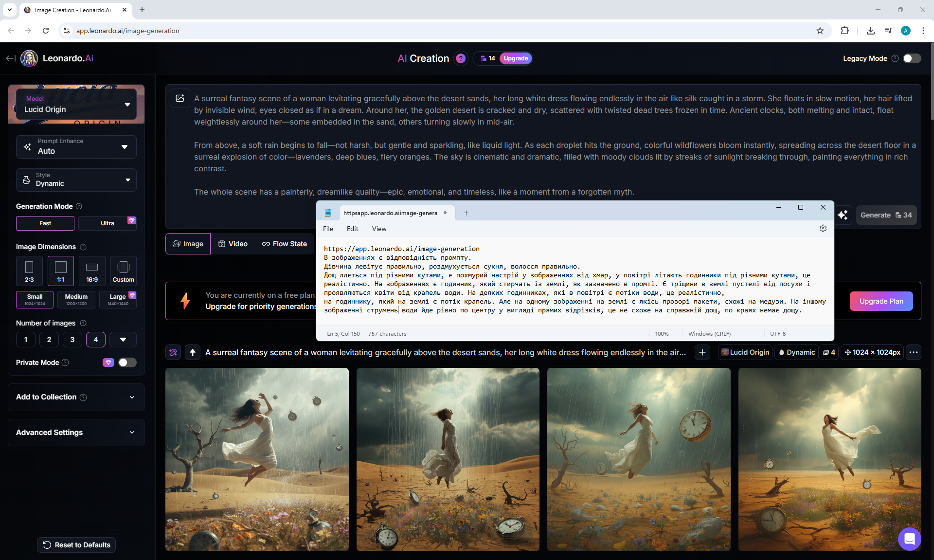Image resolution: width=934 pixels, height=560 pixels.
Task: Open the three-dots generation options menu
Action: coord(914,352)
